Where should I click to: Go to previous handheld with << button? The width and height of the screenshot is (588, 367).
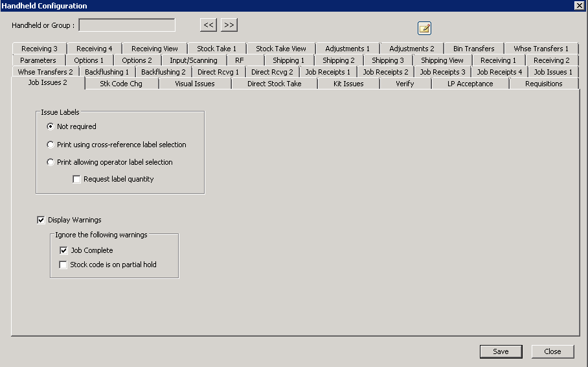[x=209, y=25]
